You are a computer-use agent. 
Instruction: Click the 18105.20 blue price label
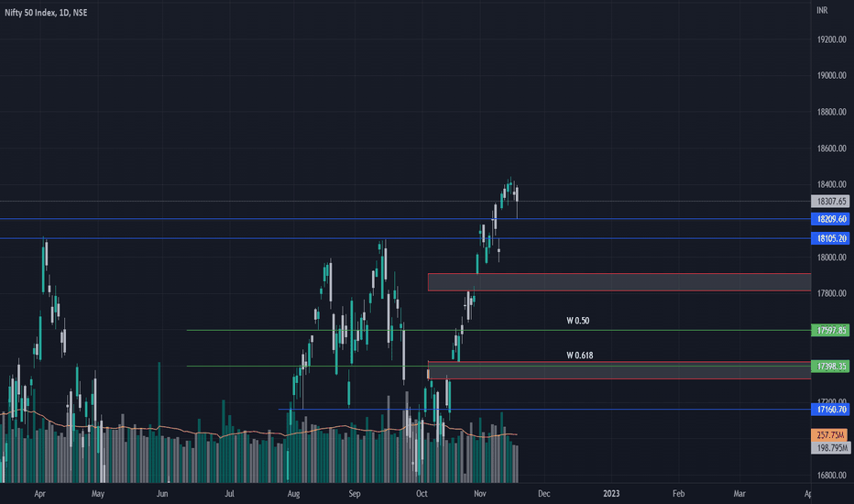click(x=830, y=238)
